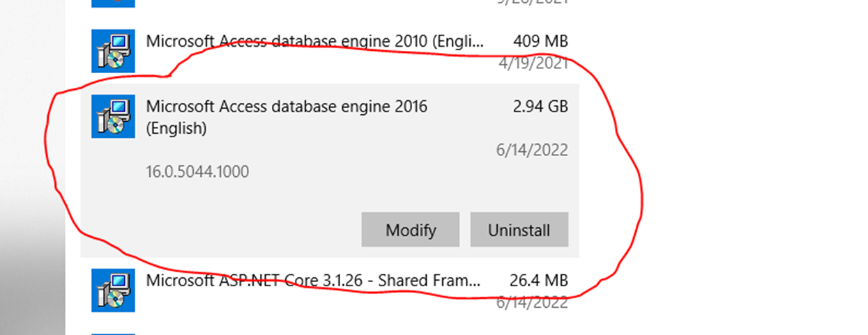Click the ASP.NET Core 3.1.26 installer icon

[113, 290]
